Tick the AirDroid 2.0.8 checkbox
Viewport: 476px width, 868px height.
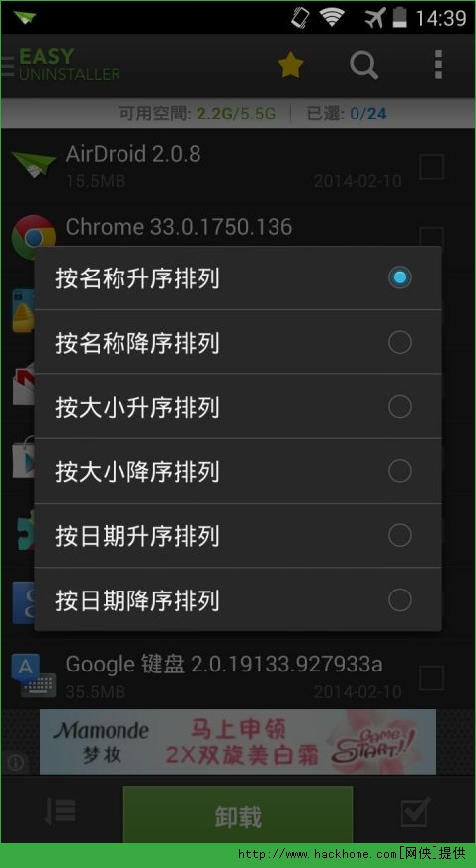coord(432,167)
